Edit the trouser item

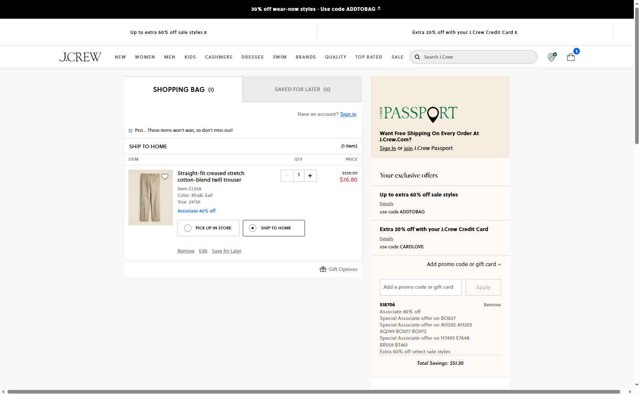pyautogui.click(x=203, y=251)
